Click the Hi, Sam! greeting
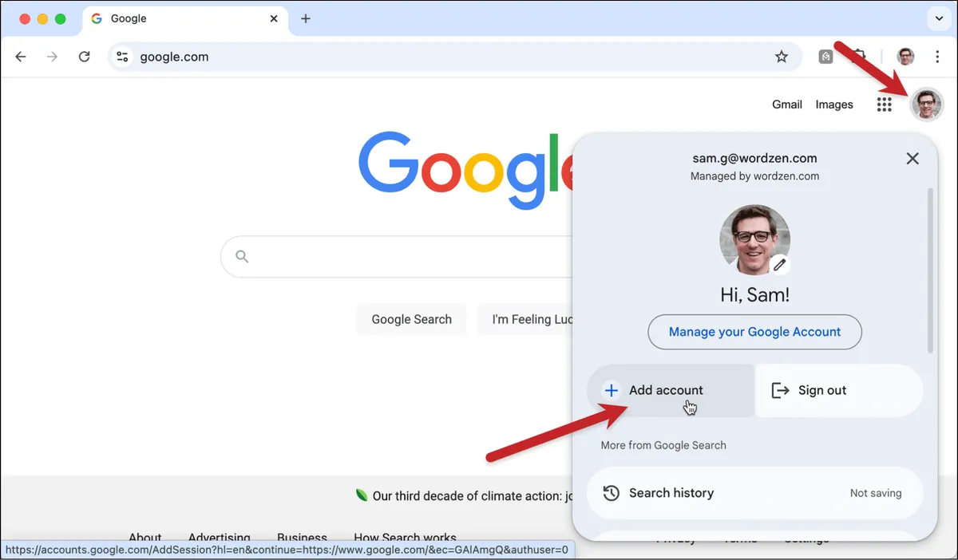The height and width of the screenshot is (560, 958). (754, 295)
